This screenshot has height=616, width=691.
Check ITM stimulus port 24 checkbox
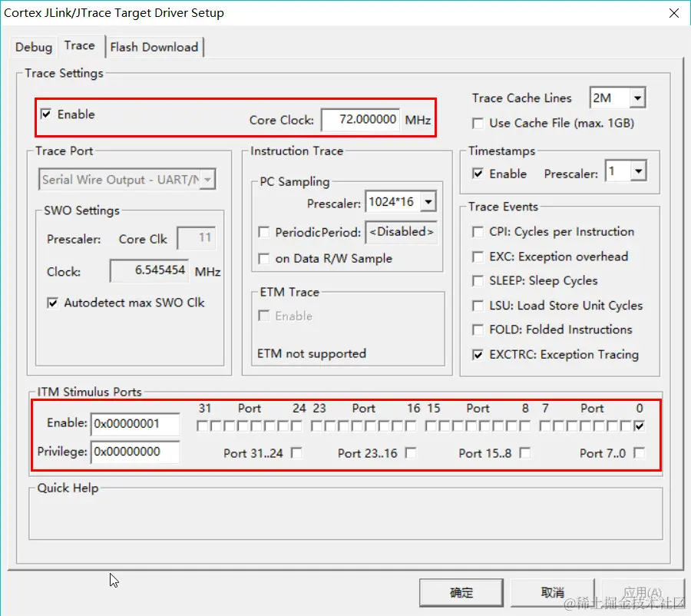pyautogui.click(x=297, y=426)
